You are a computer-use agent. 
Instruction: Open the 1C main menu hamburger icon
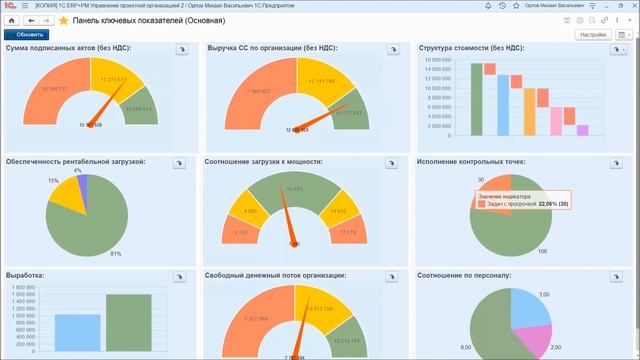point(25,6)
